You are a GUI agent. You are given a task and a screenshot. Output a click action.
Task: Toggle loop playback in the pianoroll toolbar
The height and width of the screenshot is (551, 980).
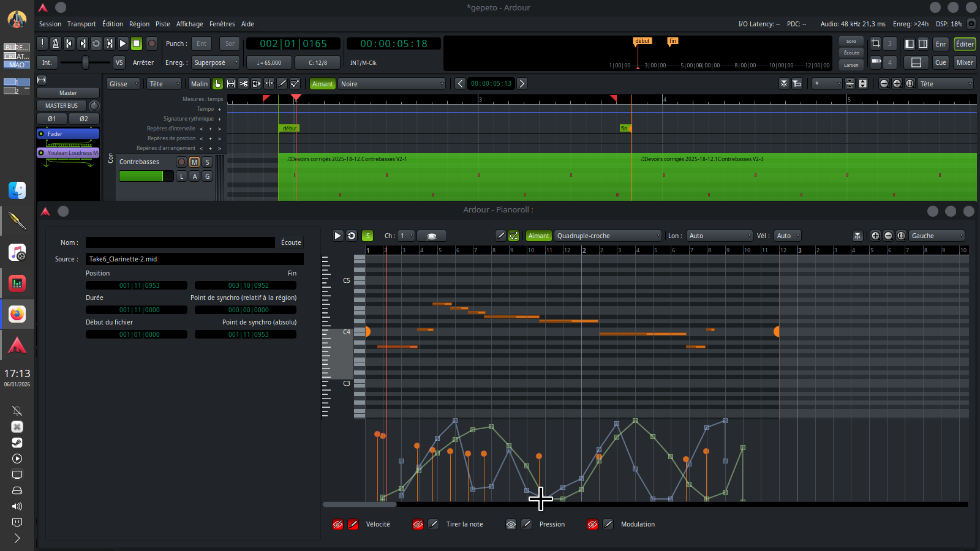coord(352,236)
